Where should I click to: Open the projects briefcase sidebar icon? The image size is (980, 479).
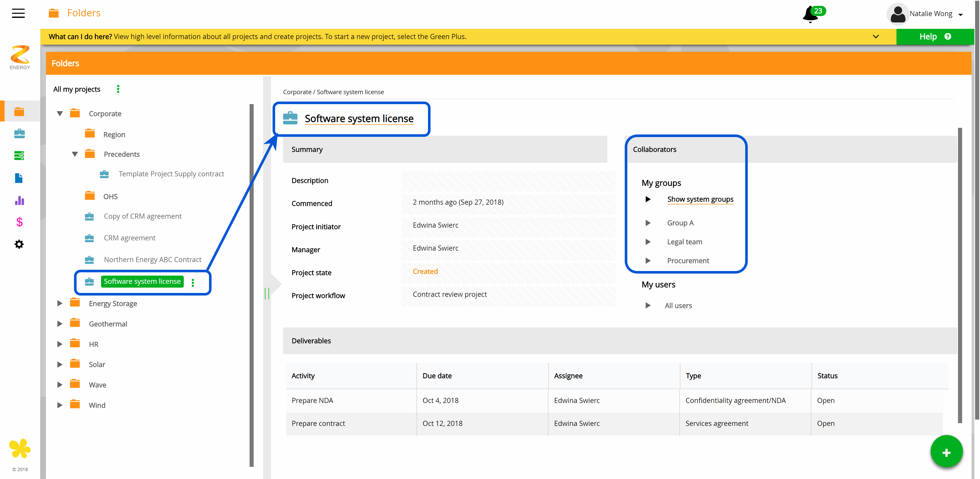coord(19,133)
